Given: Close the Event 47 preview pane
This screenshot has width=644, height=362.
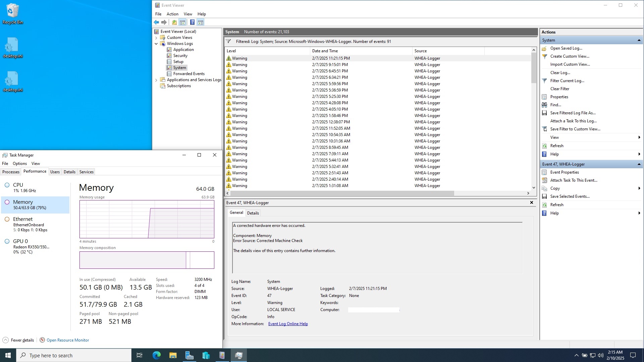Looking at the screenshot, I should point(531,202).
